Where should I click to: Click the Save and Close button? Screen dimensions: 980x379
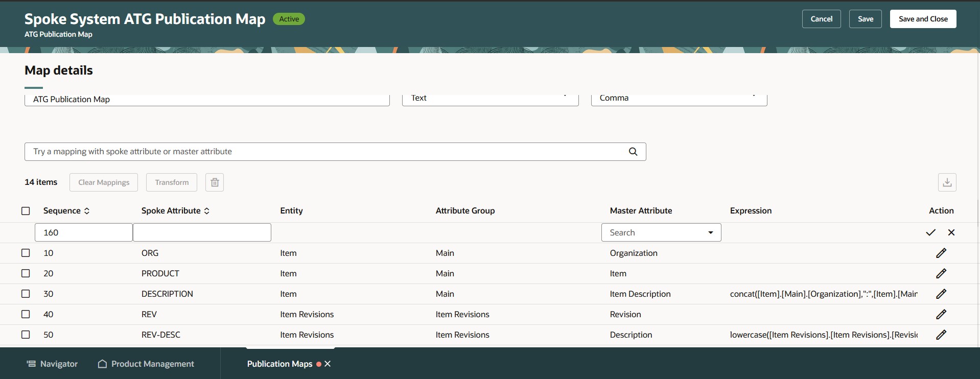click(x=923, y=19)
